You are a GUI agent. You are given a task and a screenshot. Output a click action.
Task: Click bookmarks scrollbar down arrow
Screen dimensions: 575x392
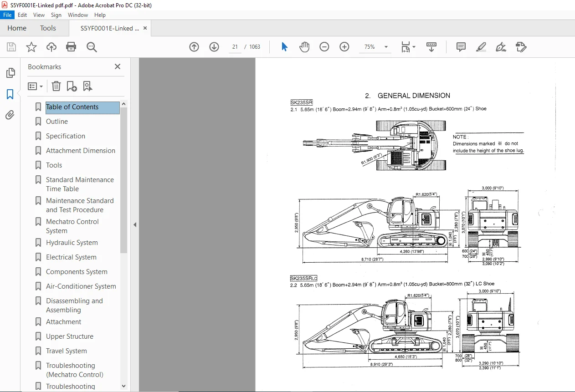point(124,386)
